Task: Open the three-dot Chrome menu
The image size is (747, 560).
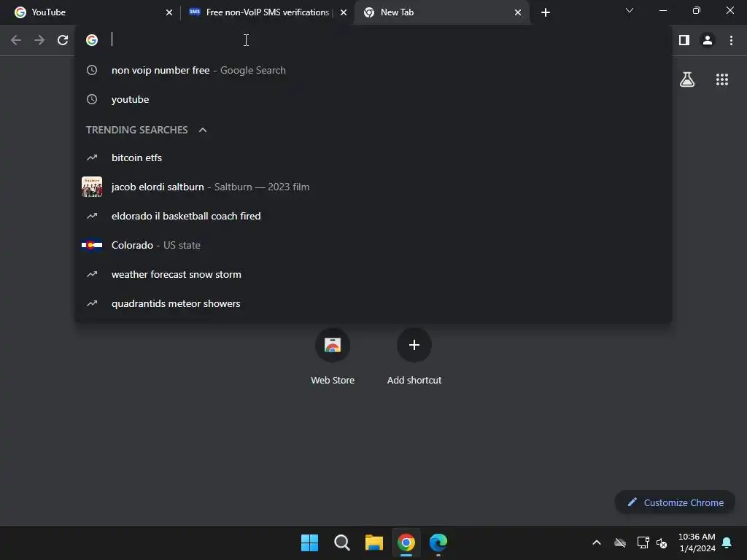Action: click(731, 40)
